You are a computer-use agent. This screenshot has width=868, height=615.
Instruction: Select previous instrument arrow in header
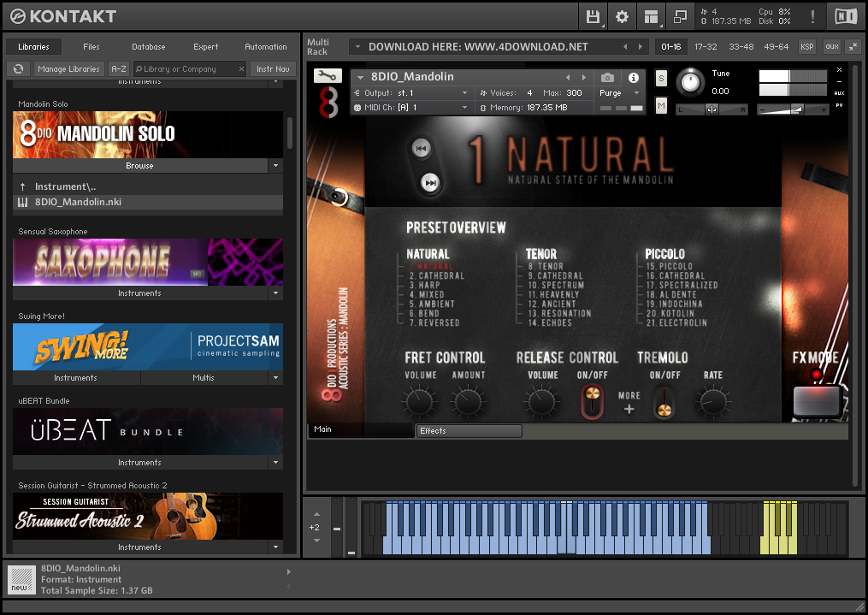click(x=568, y=78)
